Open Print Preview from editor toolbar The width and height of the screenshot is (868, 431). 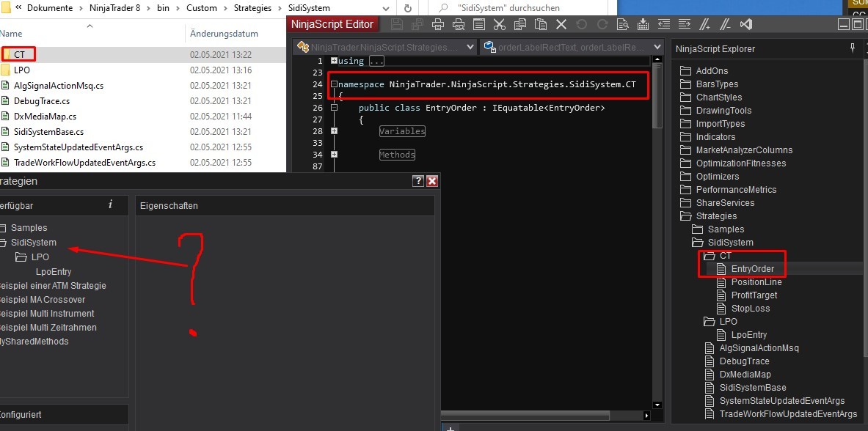[x=459, y=23]
